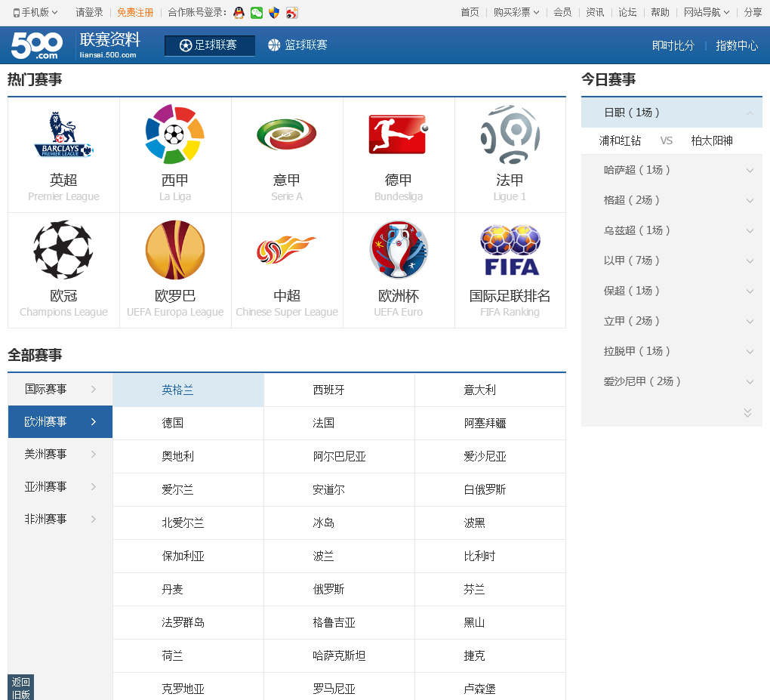Viewport: 770px width, 700px height.
Task: Open the Ligue 1 logo
Action: click(x=510, y=134)
